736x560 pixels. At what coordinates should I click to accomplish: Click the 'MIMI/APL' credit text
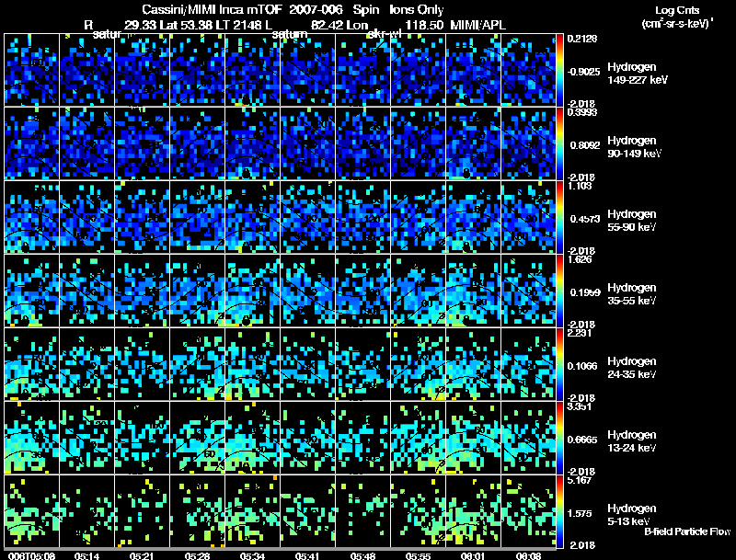point(477,25)
